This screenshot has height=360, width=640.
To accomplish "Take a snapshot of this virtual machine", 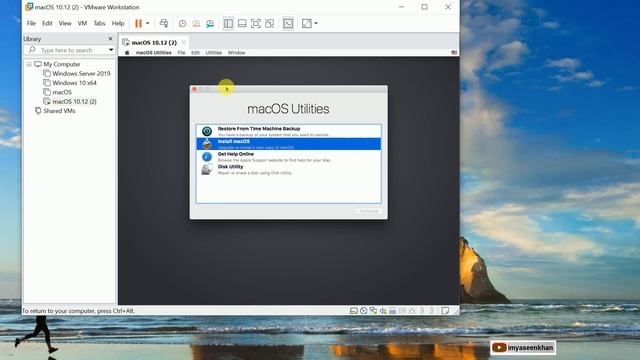I will coord(182,23).
